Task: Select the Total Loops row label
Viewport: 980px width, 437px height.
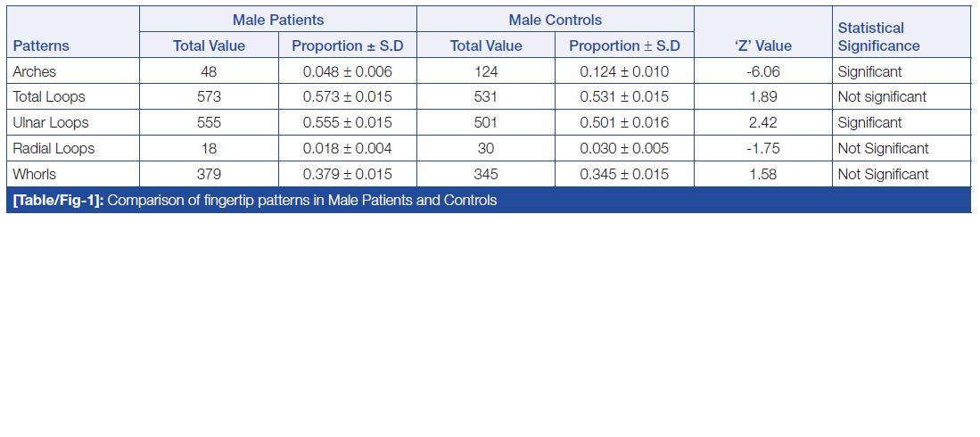Action: point(49,96)
